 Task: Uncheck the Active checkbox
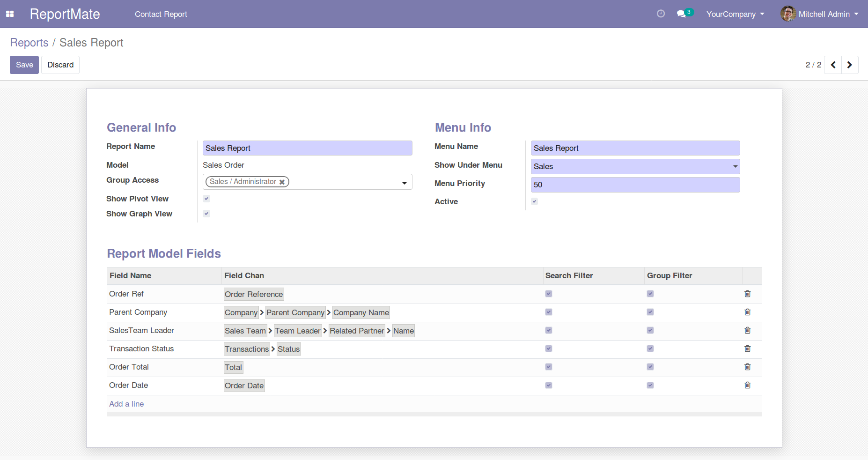pos(534,201)
